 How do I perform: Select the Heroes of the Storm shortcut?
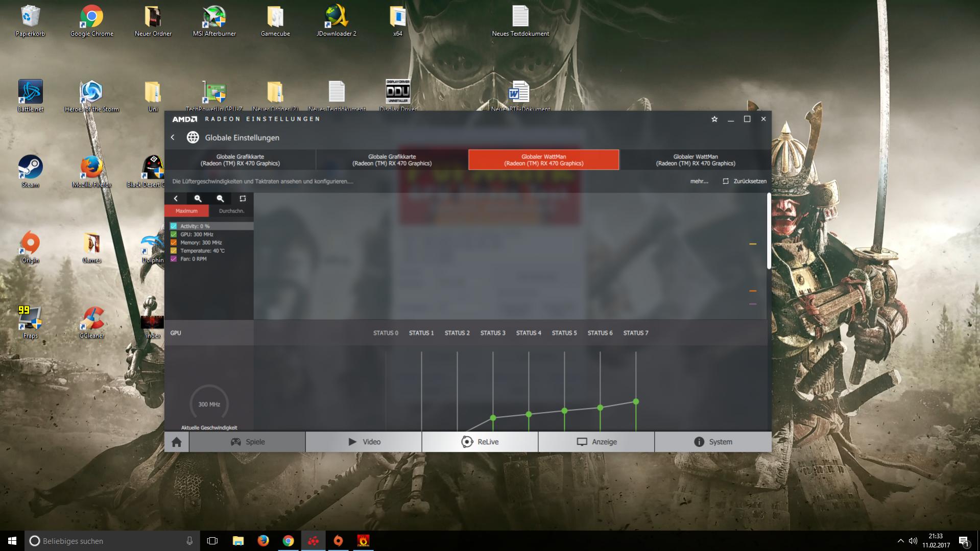pos(91,96)
